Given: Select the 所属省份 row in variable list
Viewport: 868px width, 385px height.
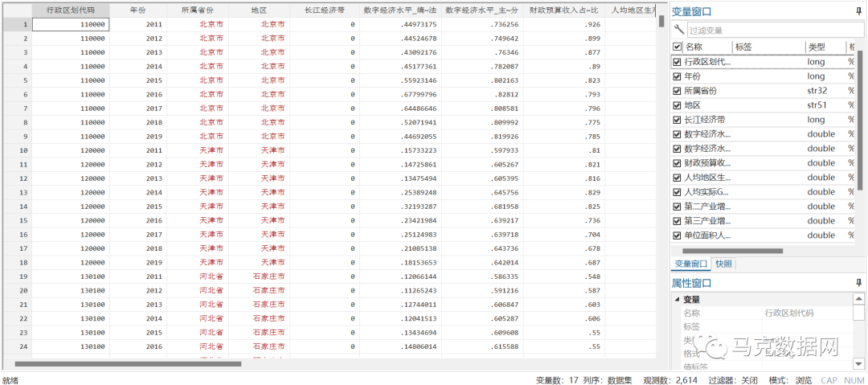Looking at the screenshot, I should [764, 91].
